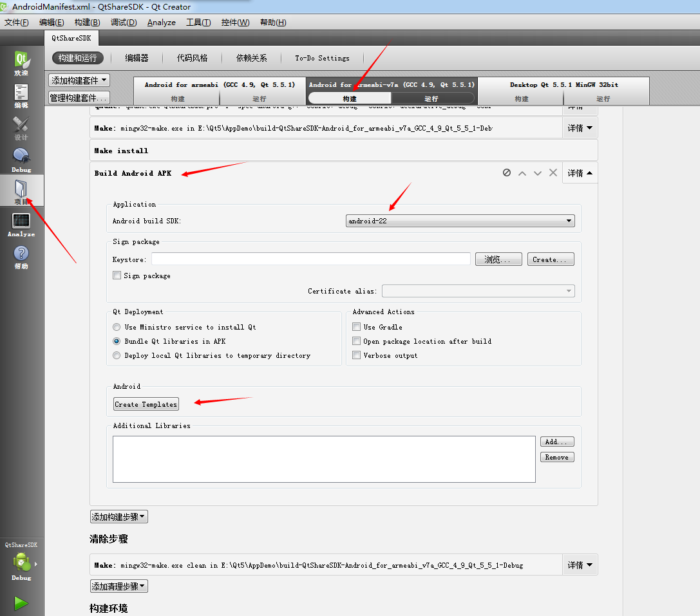This screenshot has height=616, width=700.
Task: Open the 添加清理步骤 dropdown
Action: [x=118, y=586]
